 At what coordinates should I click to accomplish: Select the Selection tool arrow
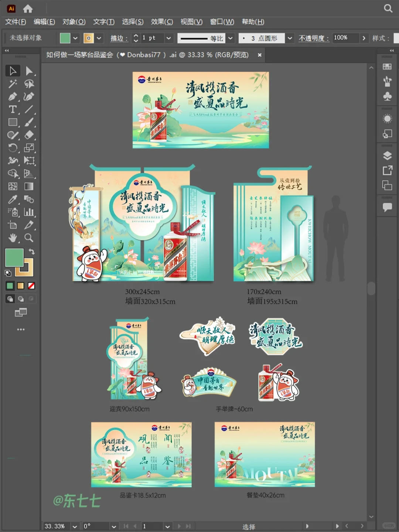13,71
